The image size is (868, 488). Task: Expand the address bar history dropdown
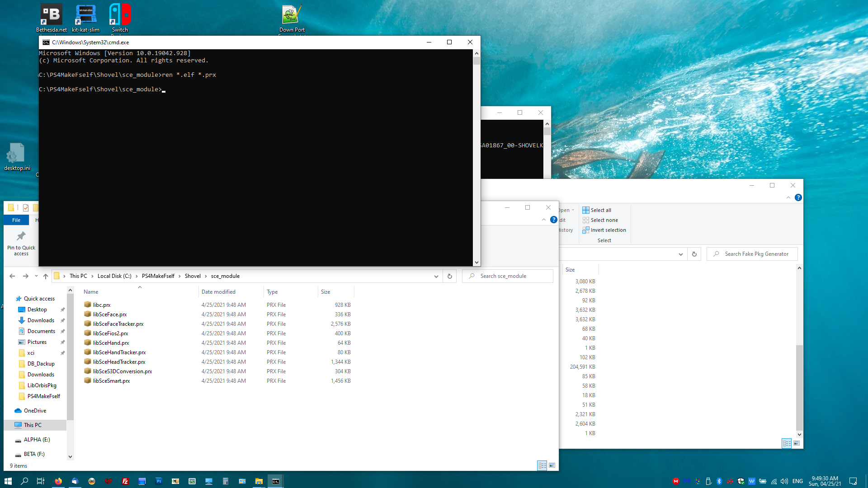pos(436,276)
